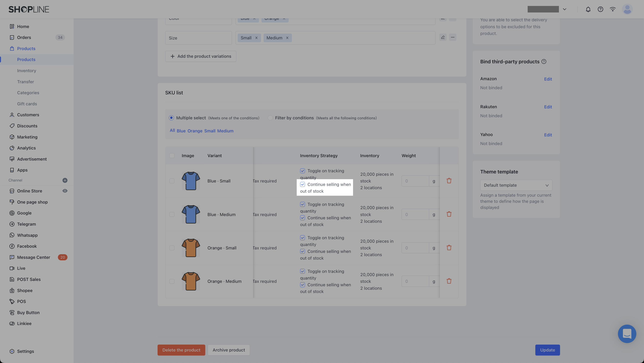
Task: Delete the Blue Small variant via trash icon
Action: (x=449, y=181)
